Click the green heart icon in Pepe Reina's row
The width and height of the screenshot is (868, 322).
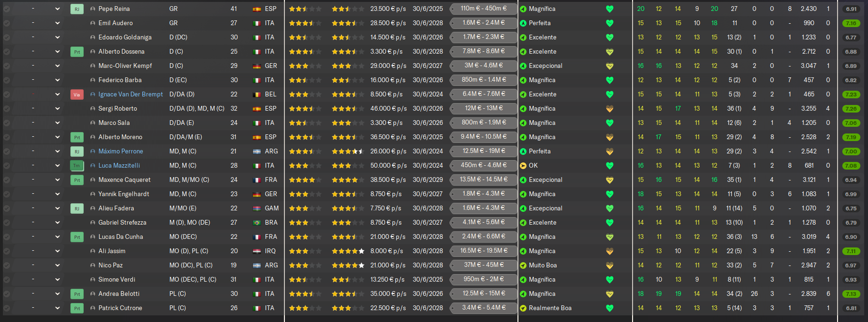(x=610, y=9)
